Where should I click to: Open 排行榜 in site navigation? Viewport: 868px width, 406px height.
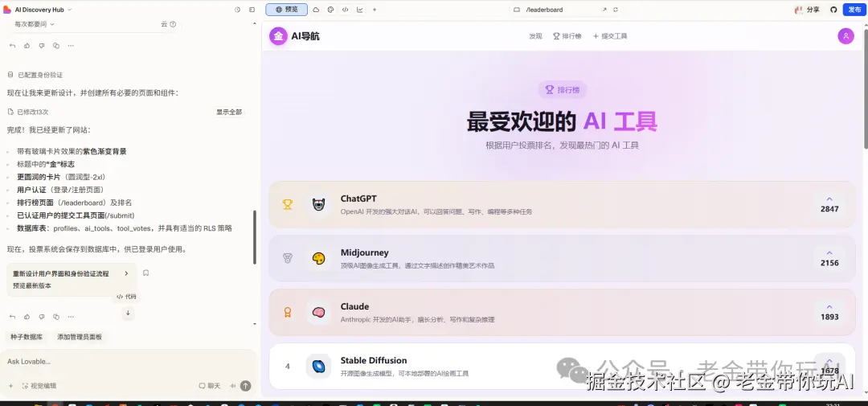pyautogui.click(x=567, y=36)
